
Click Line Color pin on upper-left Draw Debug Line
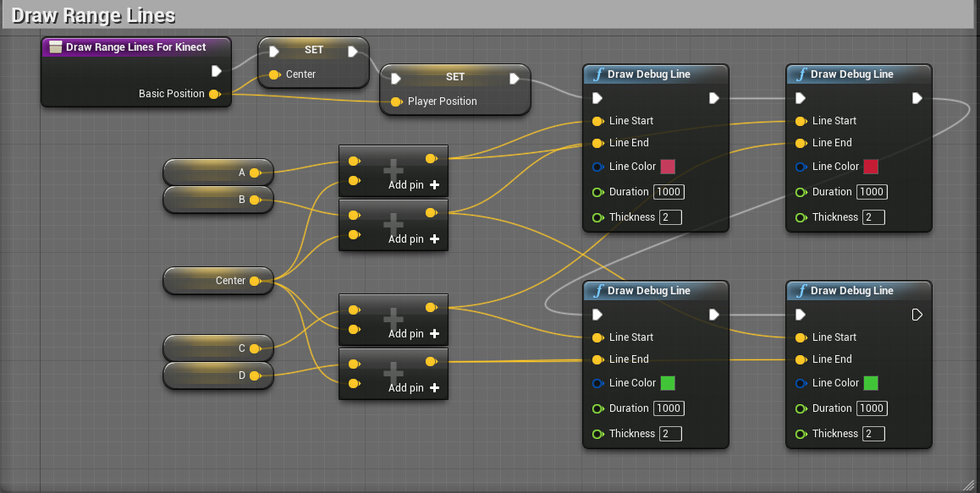pyautogui.click(x=597, y=167)
